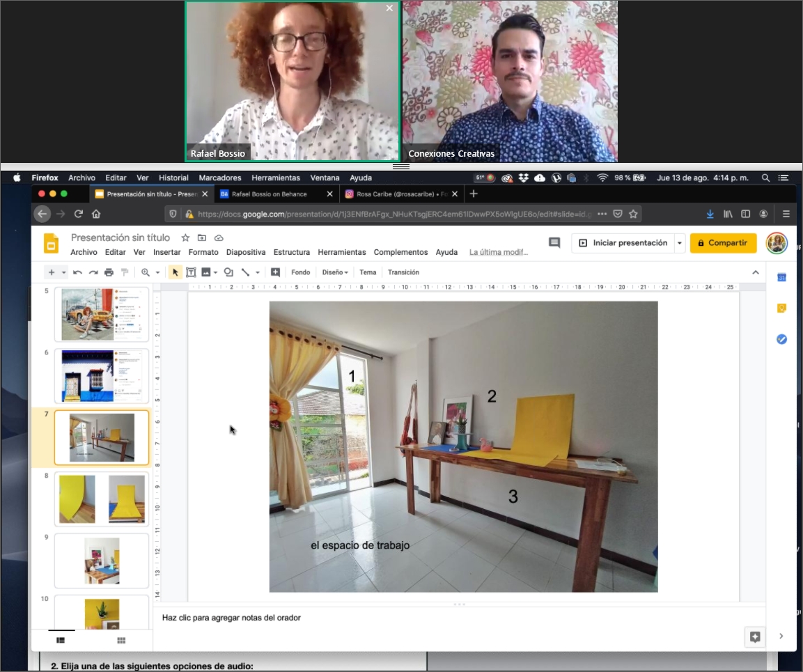
Task: Click the undo arrow in Slides toolbar
Action: click(77, 272)
